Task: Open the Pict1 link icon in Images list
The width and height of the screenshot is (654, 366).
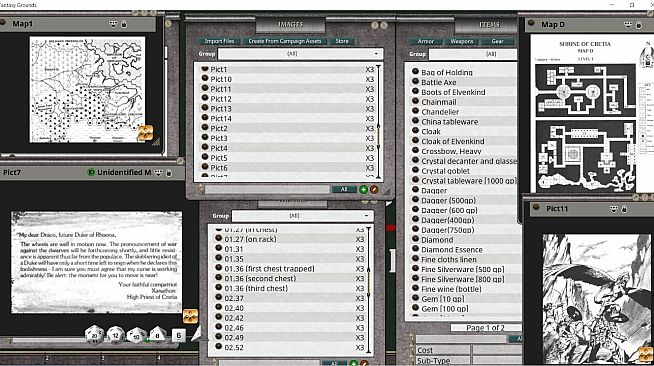Action: tap(205, 69)
